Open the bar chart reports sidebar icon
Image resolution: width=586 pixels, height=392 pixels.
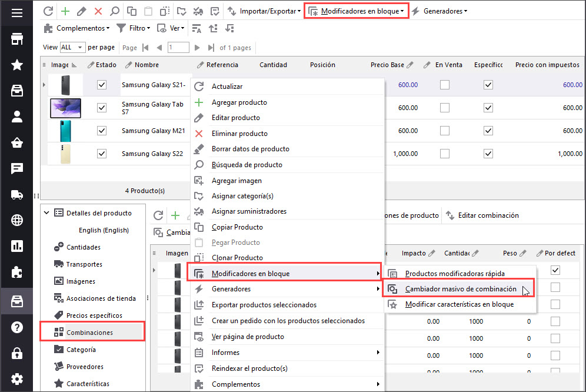[17, 246]
